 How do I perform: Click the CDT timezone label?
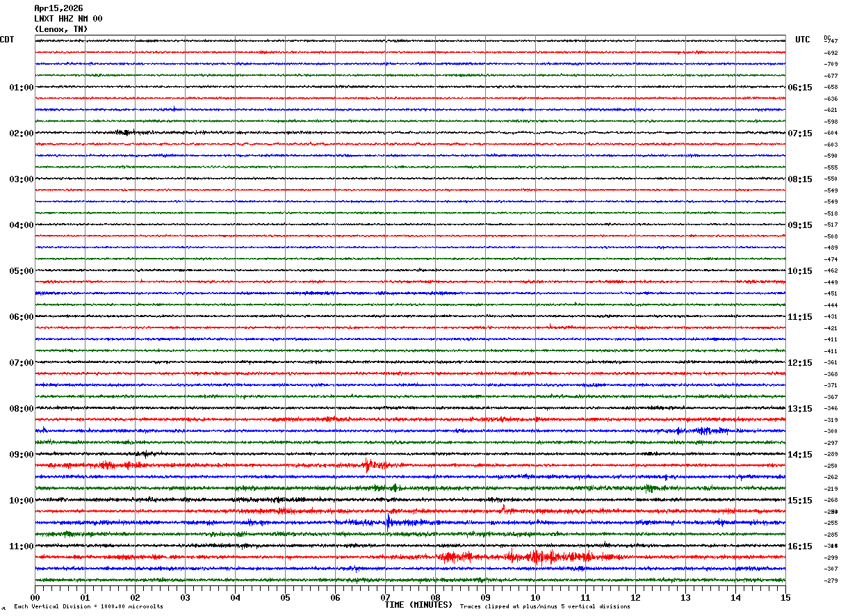[7, 40]
